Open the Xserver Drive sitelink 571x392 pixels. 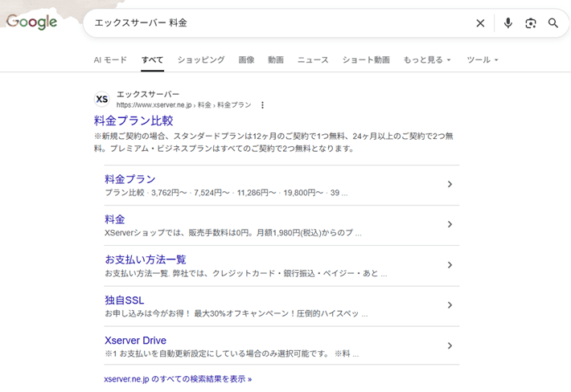click(135, 341)
